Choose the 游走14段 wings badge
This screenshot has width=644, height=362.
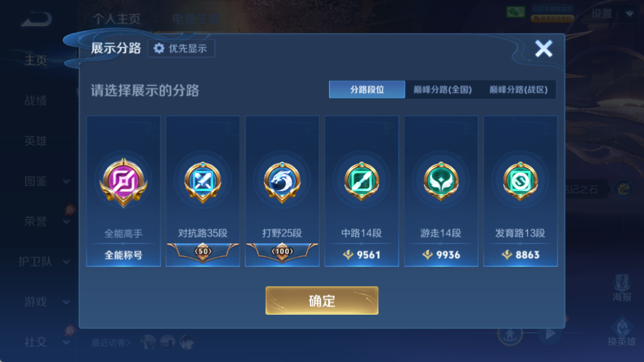coord(440,182)
